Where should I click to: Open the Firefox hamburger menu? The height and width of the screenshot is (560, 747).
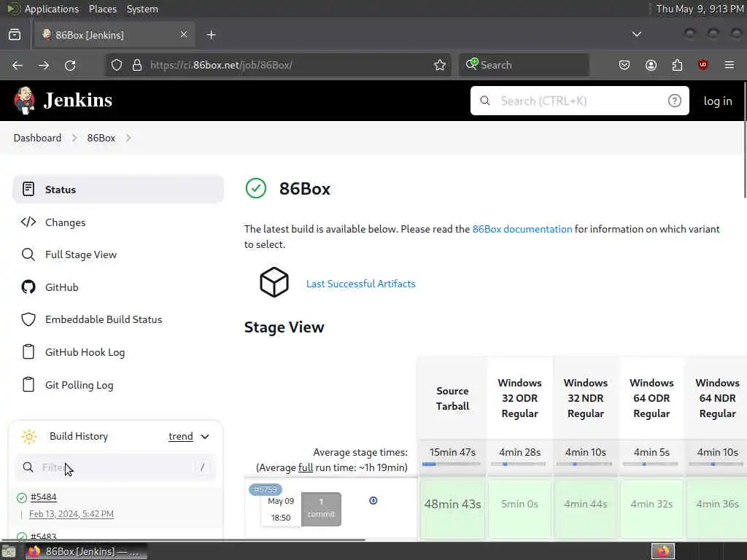click(729, 65)
